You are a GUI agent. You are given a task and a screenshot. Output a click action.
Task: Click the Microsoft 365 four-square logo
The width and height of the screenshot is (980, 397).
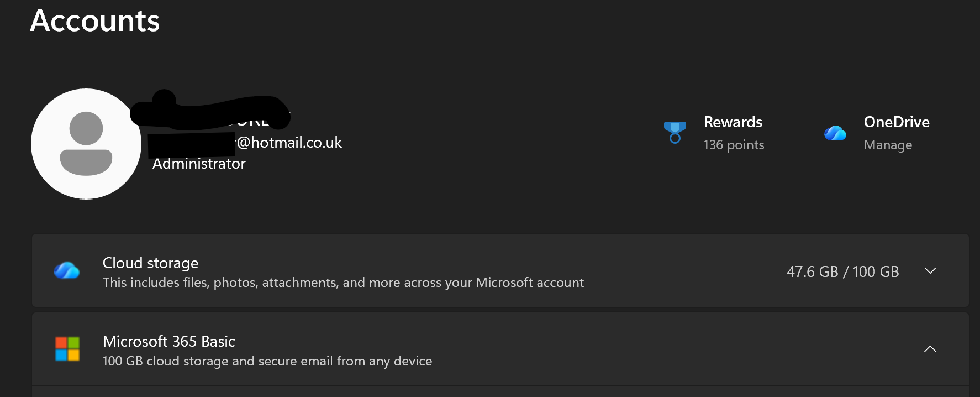pyautogui.click(x=67, y=349)
